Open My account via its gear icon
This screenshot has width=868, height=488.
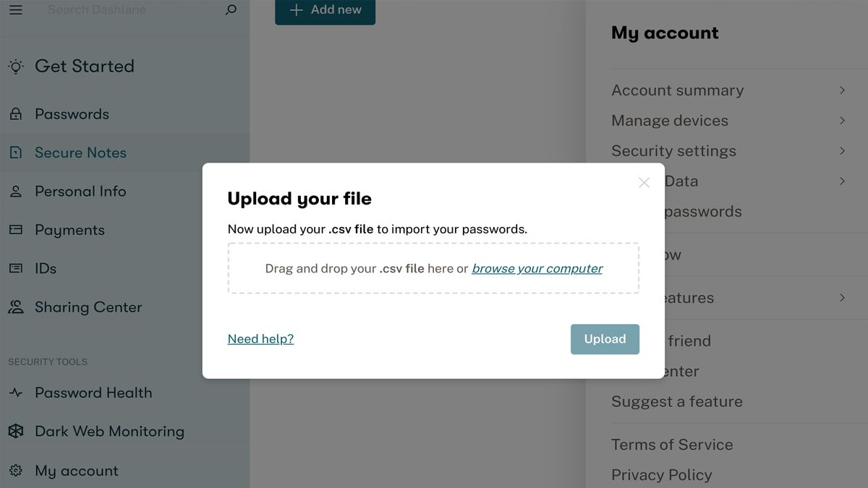coord(16,470)
